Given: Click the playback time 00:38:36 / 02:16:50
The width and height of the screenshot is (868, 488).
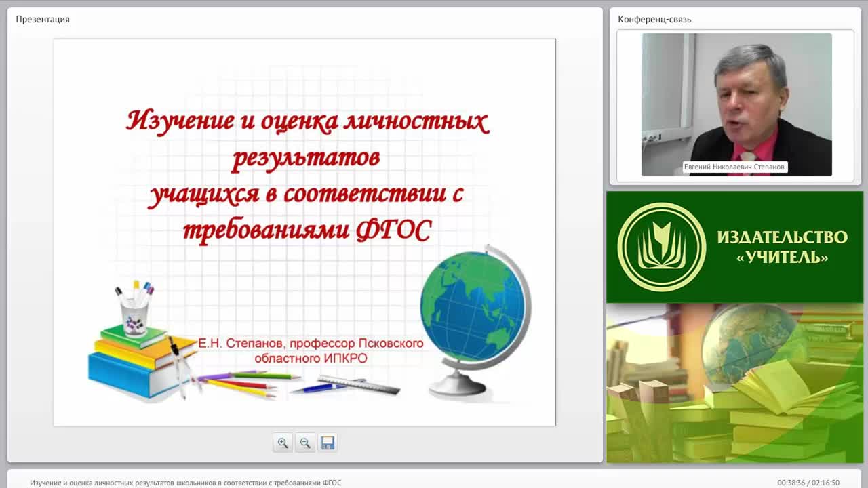Looking at the screenshot, I should tap(808, 483).
